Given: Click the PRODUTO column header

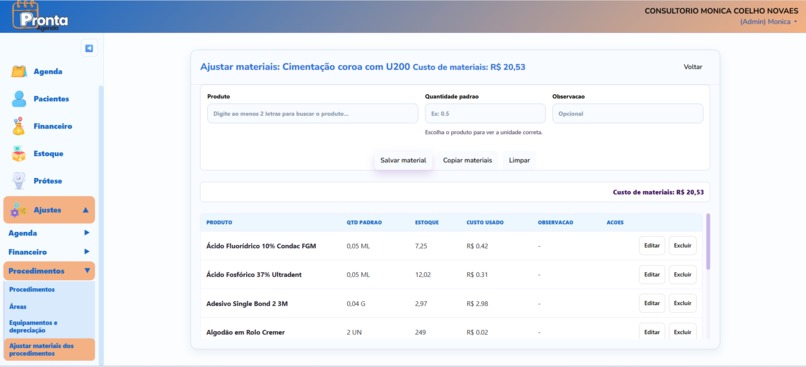Looking at the screenshot, I should tap(219, 223).
